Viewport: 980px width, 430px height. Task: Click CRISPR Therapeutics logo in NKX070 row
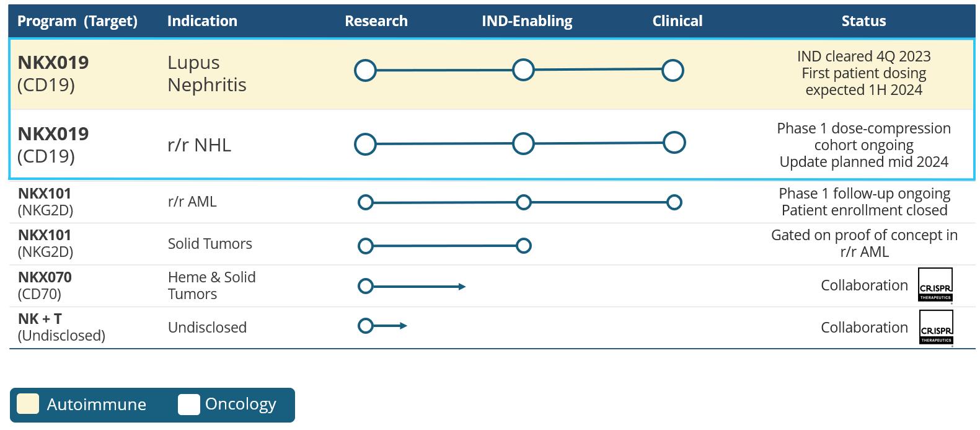point(935,285)
